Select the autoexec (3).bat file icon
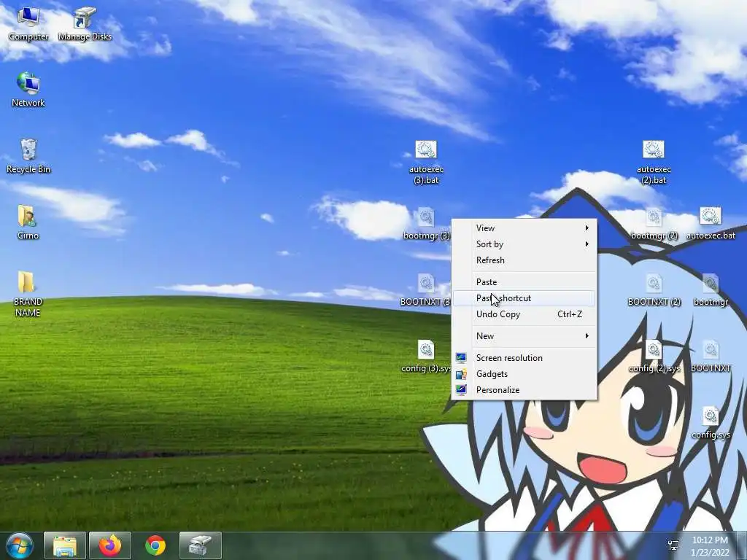Screen dimensions: 747x560 (x=426, y=163)
